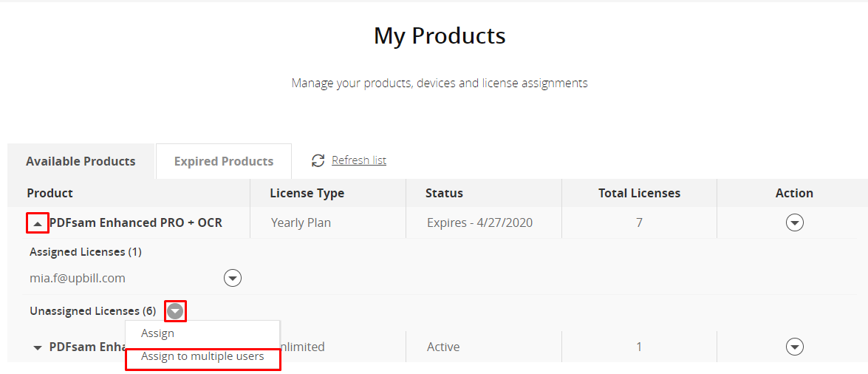Screen dimensions: 868x374
Task: Open dropdown next to mia.f@upbill.com
Action: coord(233,278)
